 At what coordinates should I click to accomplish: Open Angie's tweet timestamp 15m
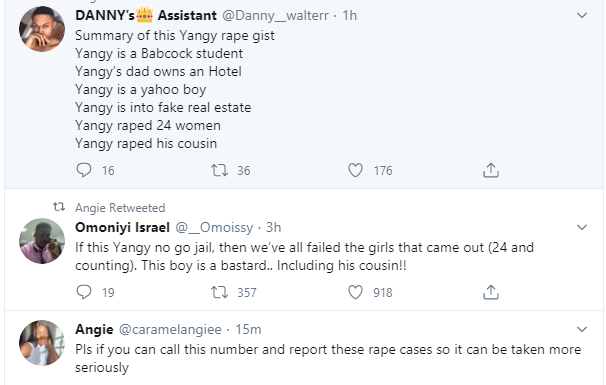point(249,329)
